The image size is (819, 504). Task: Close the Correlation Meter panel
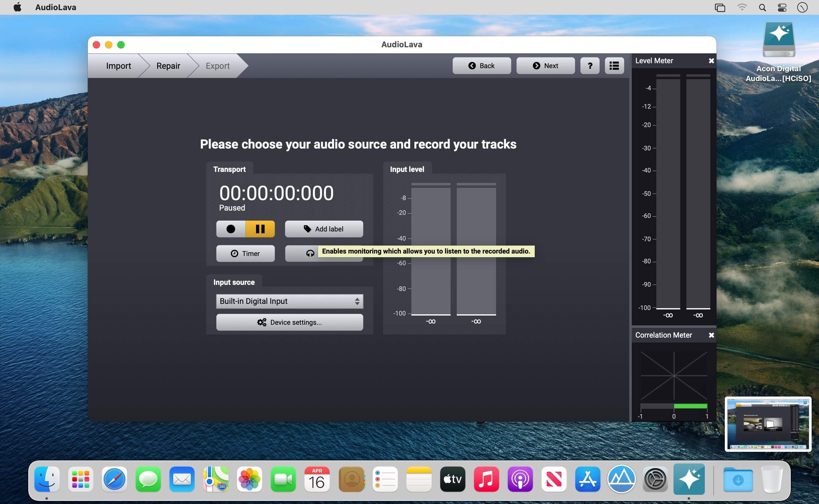point(711,335)
